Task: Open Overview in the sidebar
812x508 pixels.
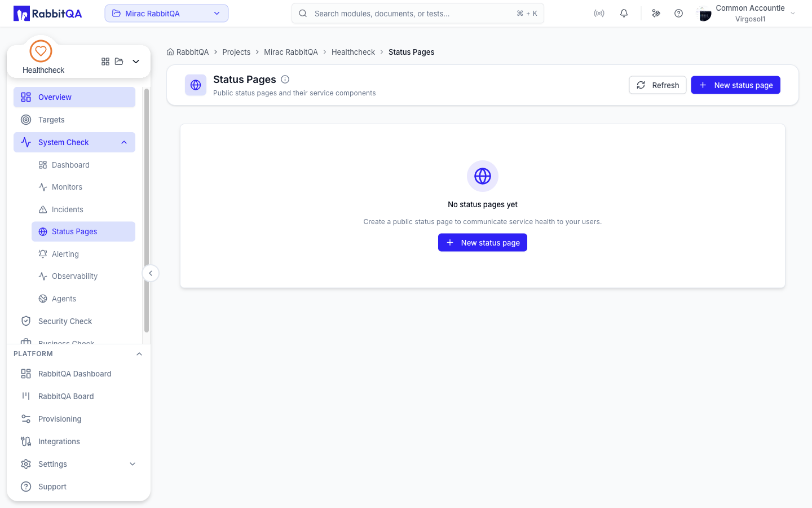Action: click(x=74, y=97)
